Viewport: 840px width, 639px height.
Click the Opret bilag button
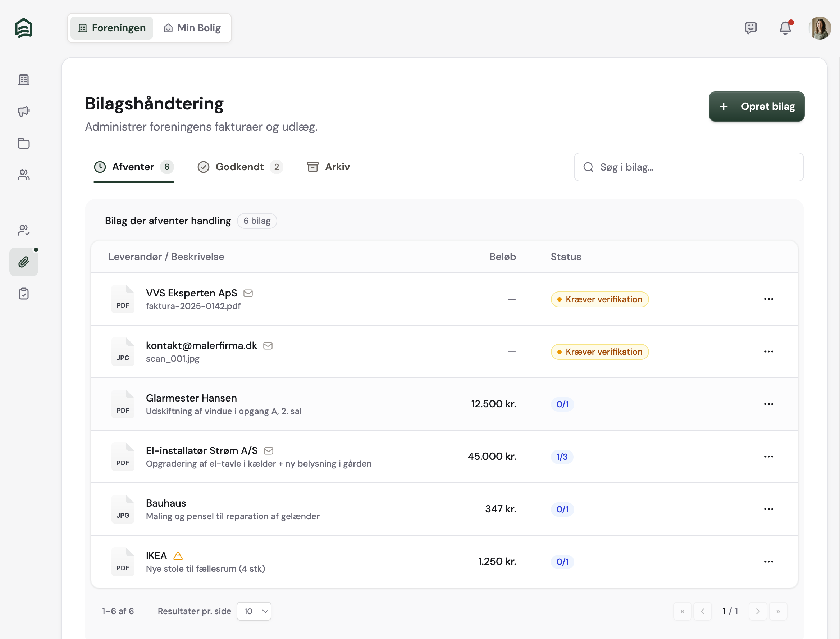[x=756, y=106]
